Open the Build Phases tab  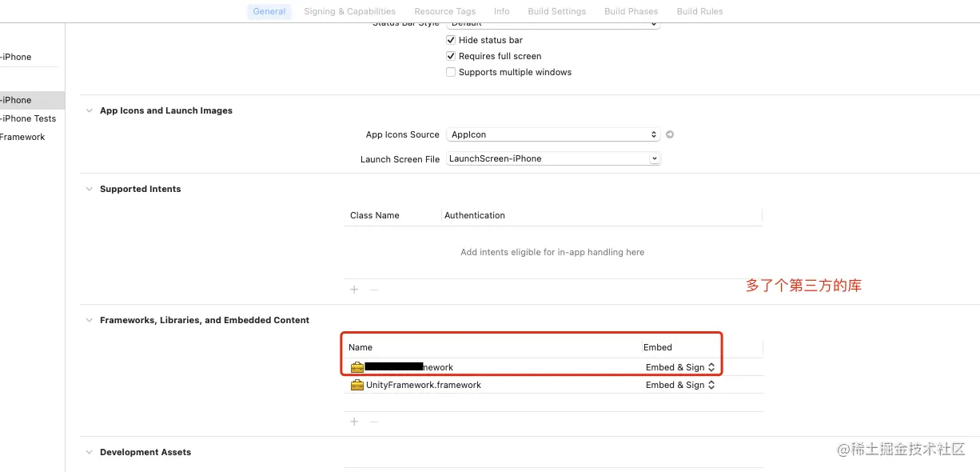click(631, 11)
